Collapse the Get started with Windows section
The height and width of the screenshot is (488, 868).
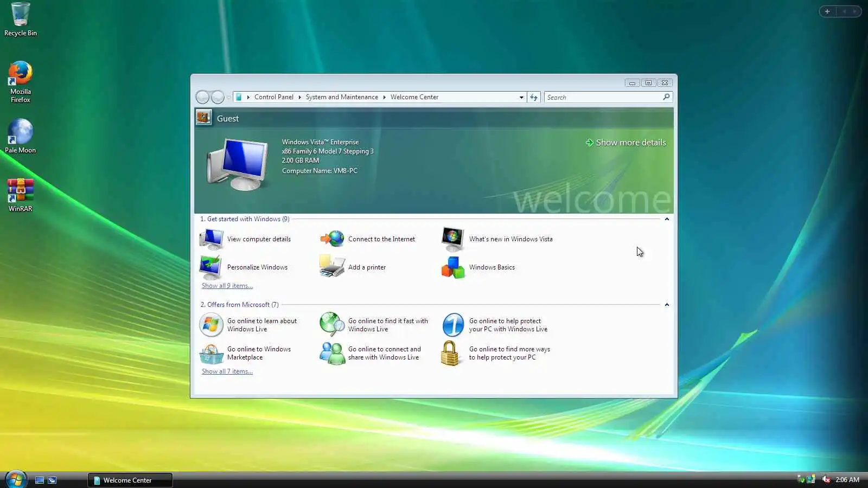(x=667, y=219)
